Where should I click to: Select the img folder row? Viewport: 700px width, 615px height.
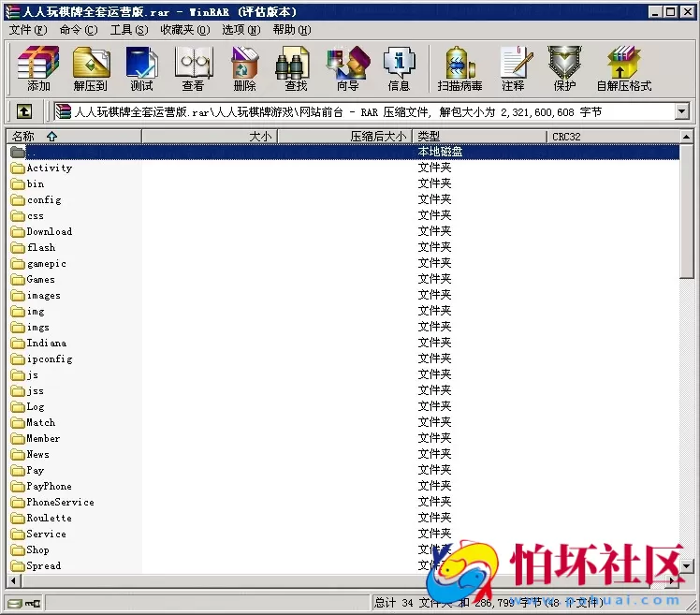tap(343, 312)
